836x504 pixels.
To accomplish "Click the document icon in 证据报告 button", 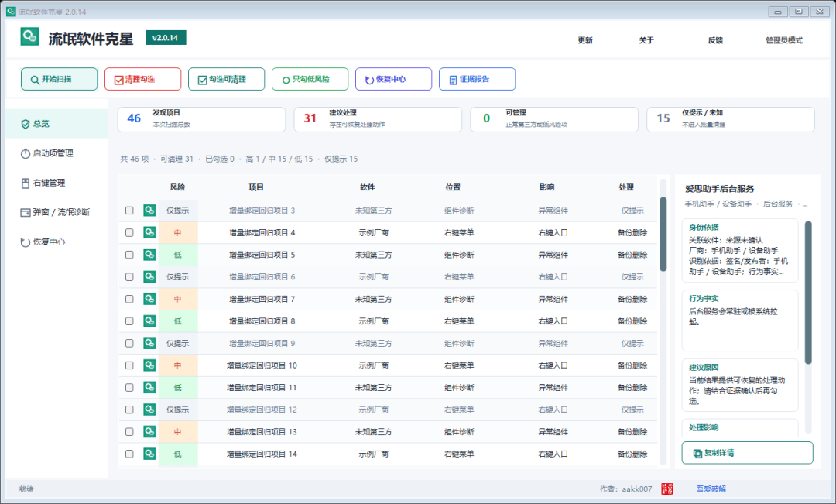I will pos(453,80).
